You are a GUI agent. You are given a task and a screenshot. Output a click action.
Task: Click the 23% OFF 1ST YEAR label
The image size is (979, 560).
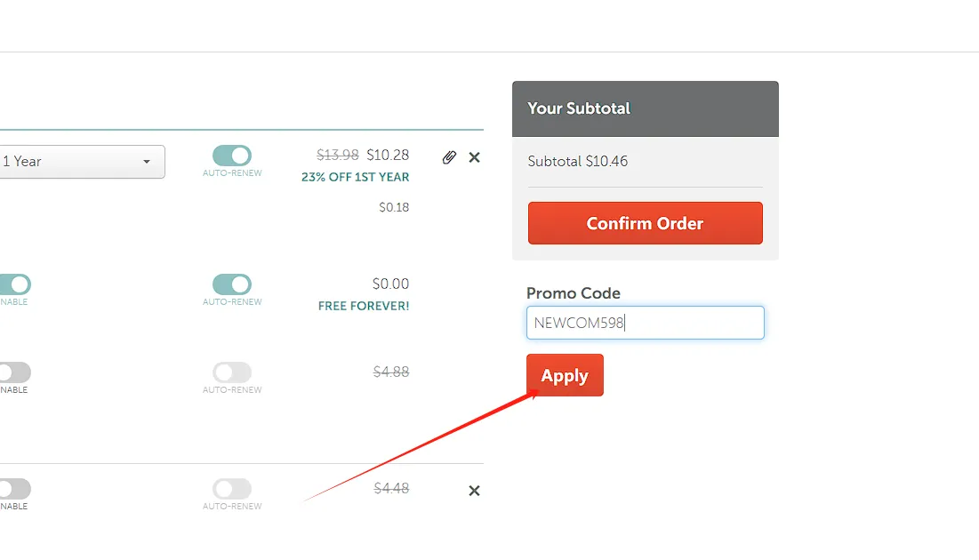(356, 177)
